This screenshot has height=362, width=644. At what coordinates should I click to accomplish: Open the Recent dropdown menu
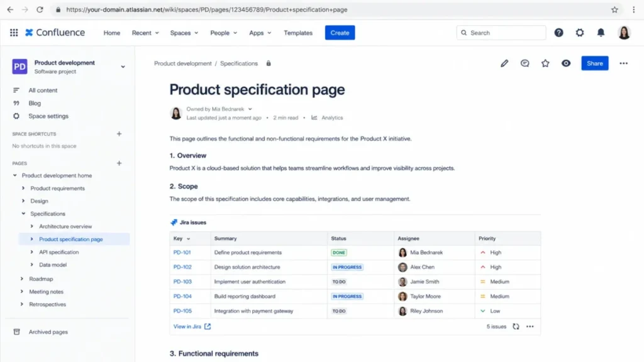pyautogui.click(x=145, y=33)
